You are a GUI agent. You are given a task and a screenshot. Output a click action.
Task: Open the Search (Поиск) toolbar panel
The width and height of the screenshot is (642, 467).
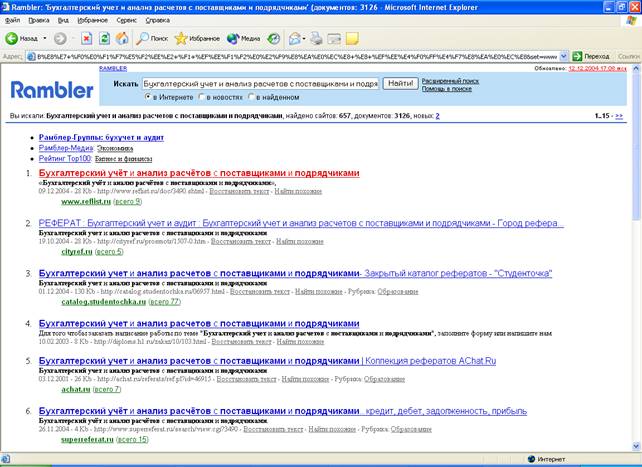pyautogui.click(x=151, y=39)
